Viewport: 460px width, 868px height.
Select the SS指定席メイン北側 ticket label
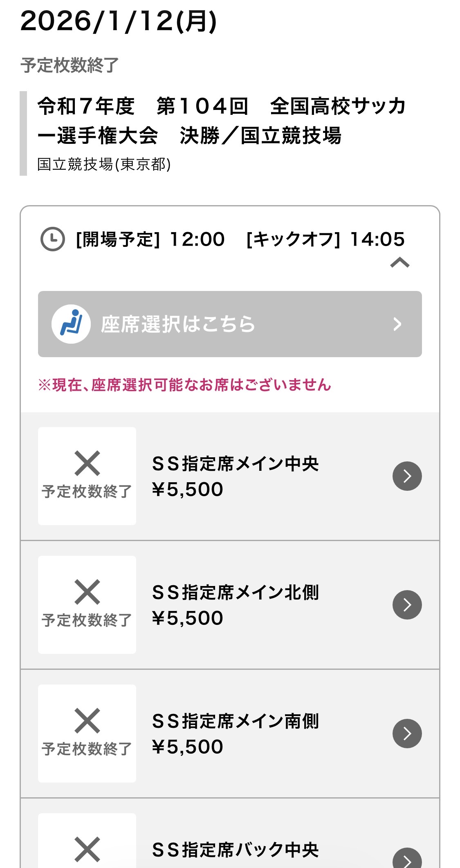[x=235, y=593]
